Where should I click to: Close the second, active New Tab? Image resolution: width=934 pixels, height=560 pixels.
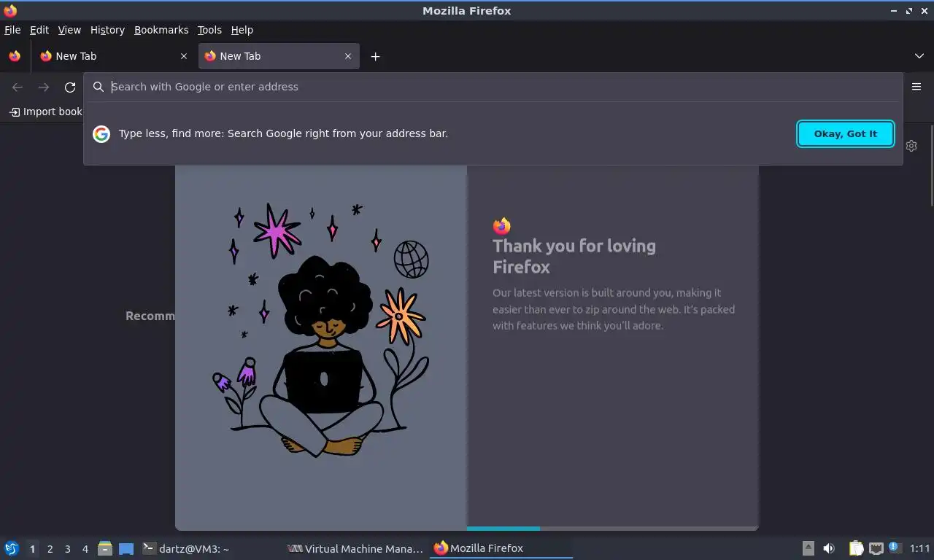point(348,56)
